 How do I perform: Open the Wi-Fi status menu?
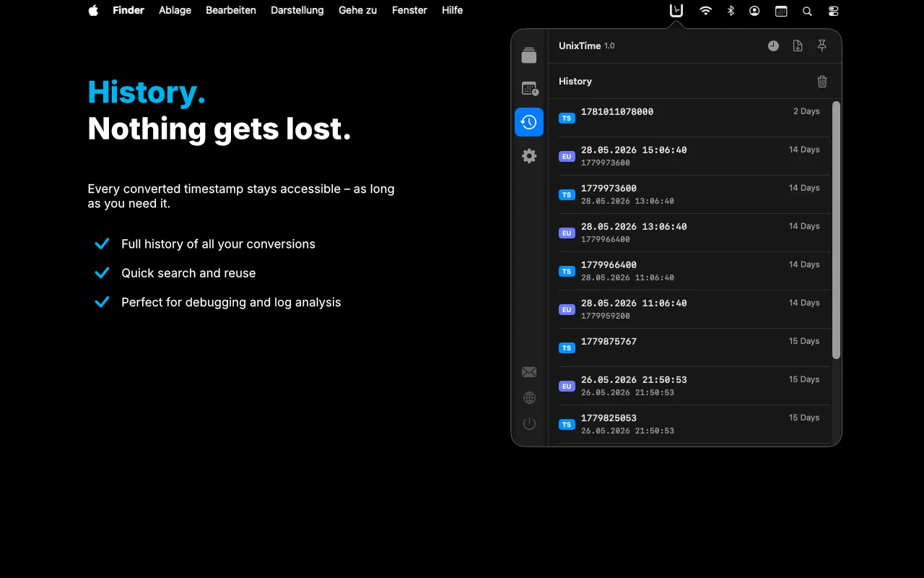pos(706,11)
